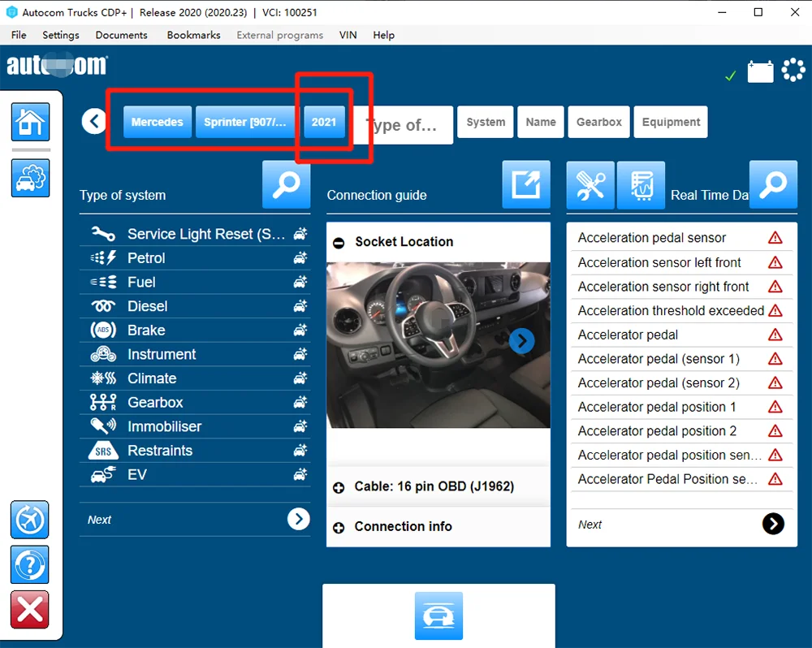Click the car icon next to Brake
The height and width of the screenshot is (648, 812).
(x=300, y=330)
